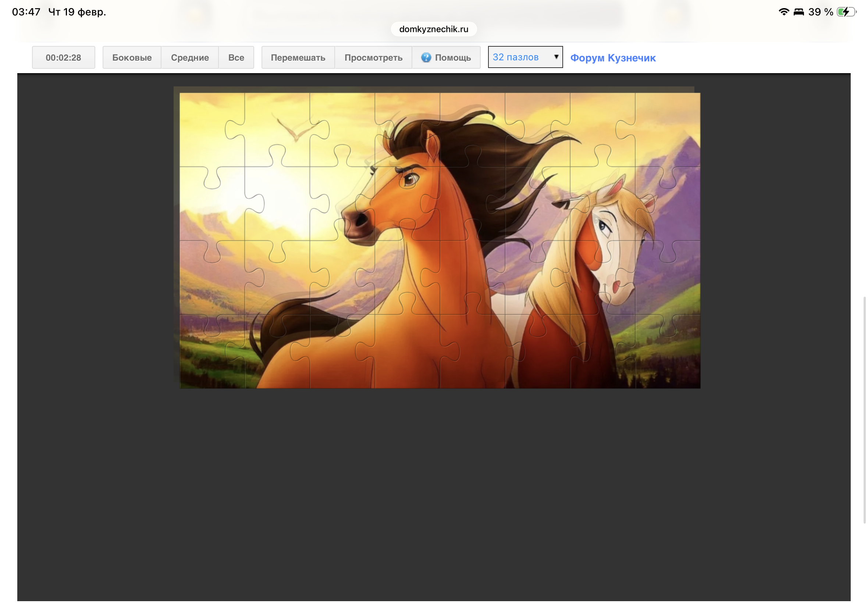Show Все puzzle pieces
Screen dimensions: 868x603
236,57
